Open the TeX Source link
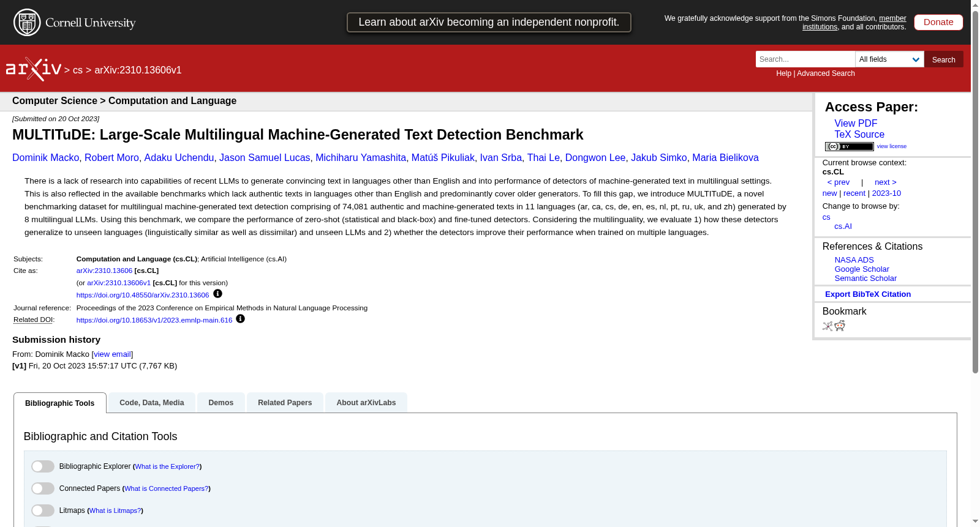This screenshot has height=527, width=980. 859,134
